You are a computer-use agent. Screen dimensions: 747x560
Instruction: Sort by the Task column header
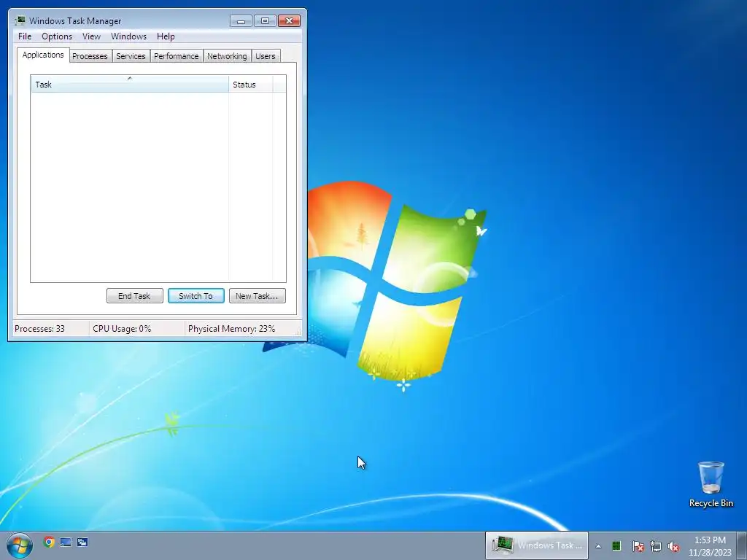tap(130, 85)
